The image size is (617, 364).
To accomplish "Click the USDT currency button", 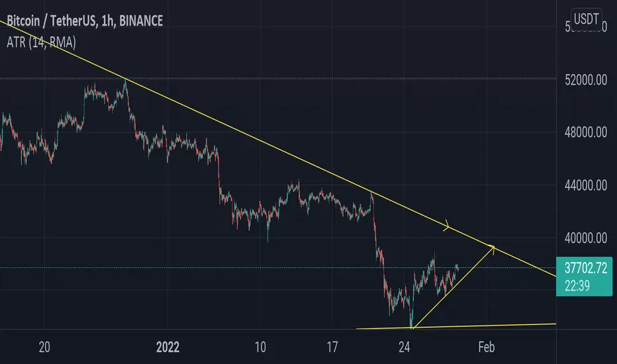I will [586, 19].
